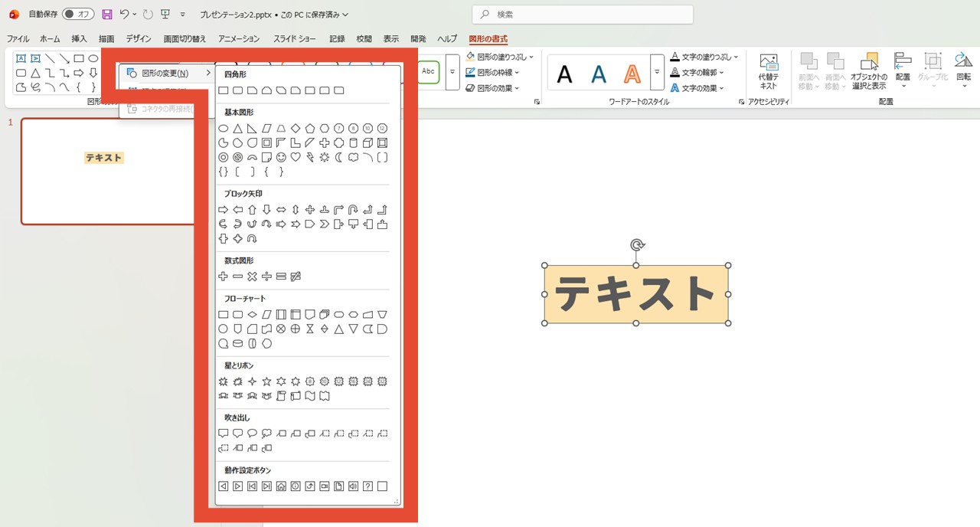Pick the right block arrow shape
The image size is (980, 527).
224,210
